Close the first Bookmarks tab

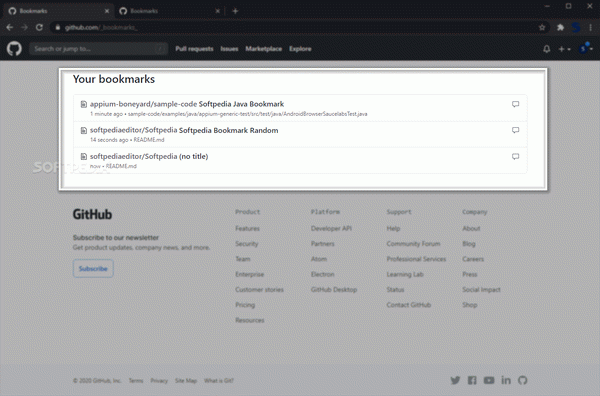coord(107,11)
